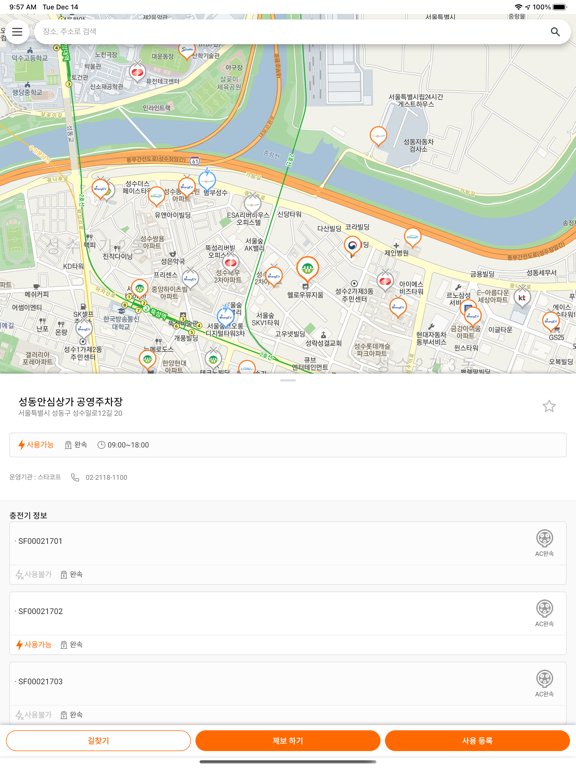This screenshot has width=576, height=768.
Task: Tap the bottom sheet drag handle
Action: click(x=288, y=380)
